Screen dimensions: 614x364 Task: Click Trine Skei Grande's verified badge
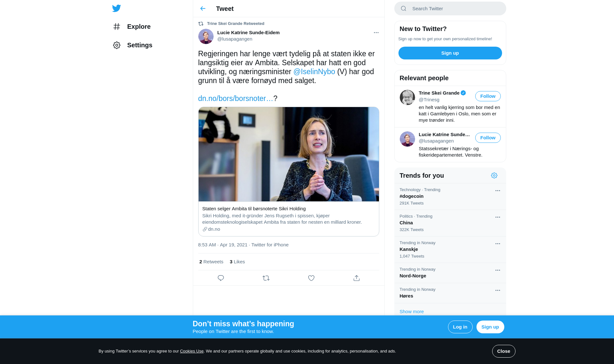(x=463, y=93)
